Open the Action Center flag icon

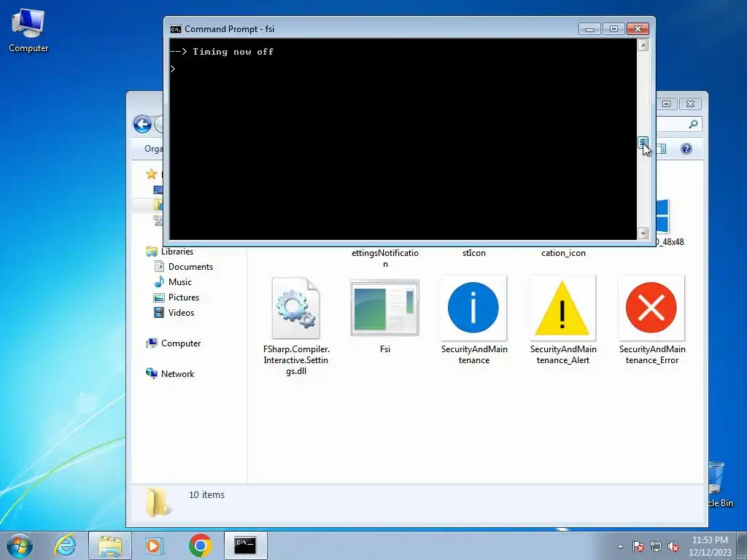(x=638, y=546)
